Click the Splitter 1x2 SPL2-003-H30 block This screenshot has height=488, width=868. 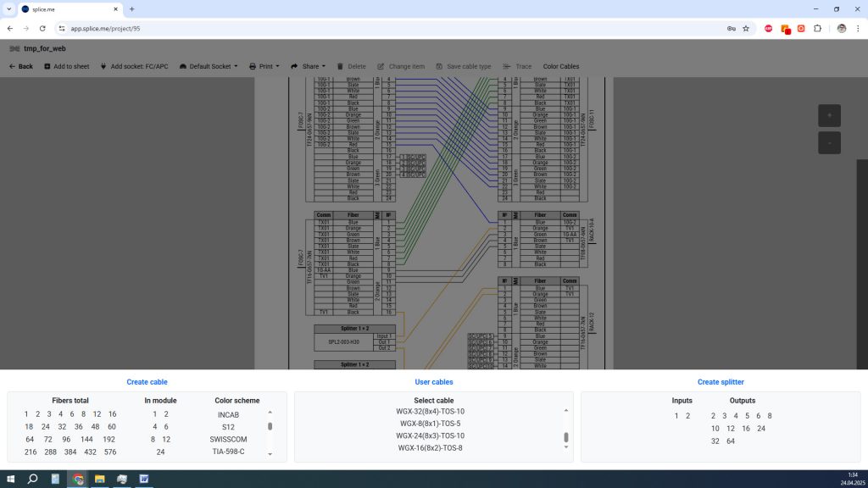(x=355, y=338)
